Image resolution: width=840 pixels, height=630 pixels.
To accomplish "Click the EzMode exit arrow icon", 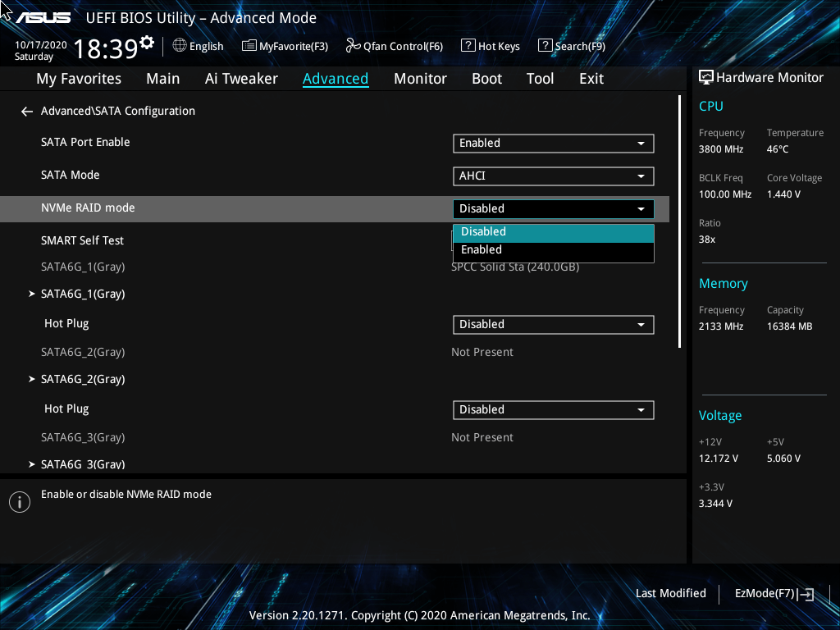I will coord(806,594).
